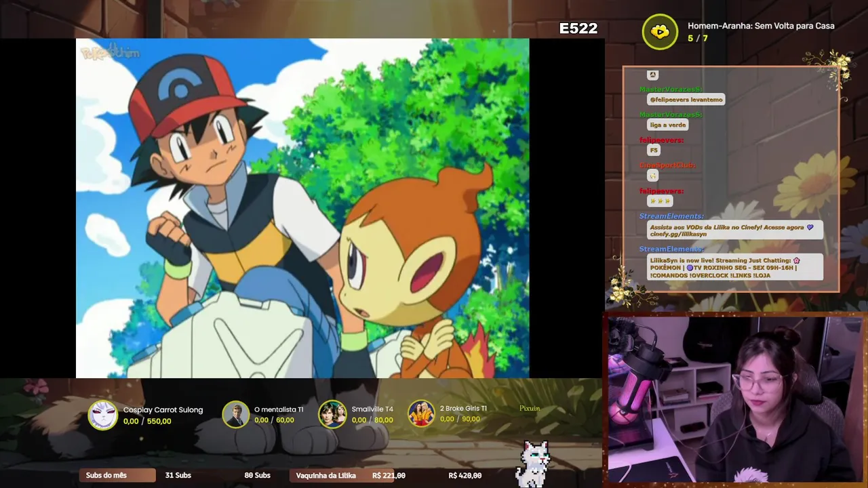
Task: Click the first StreamElements username in chat
Action: pyautogui.click(x=671, y=216)
